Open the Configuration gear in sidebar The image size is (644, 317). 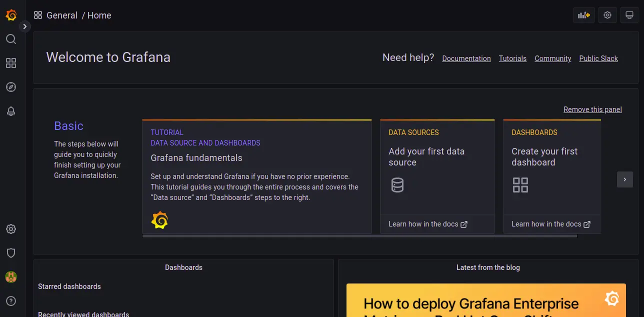(x=11, y=229)
